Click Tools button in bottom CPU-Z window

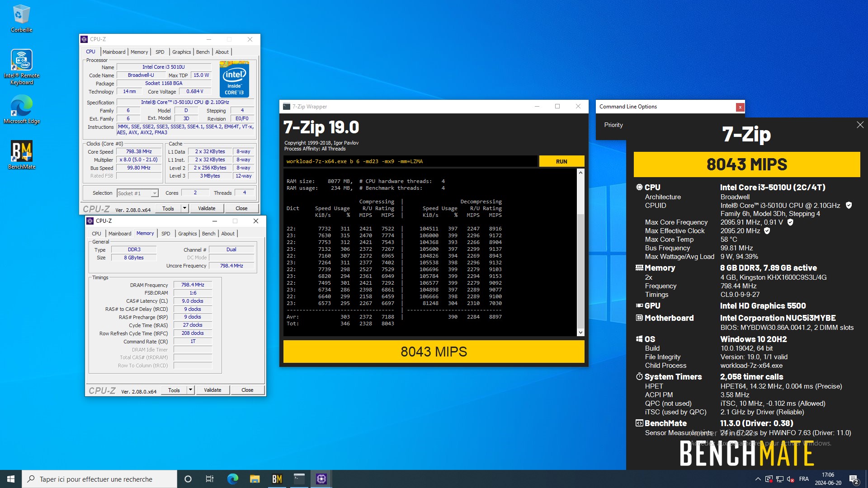click(x=174, y=390)
